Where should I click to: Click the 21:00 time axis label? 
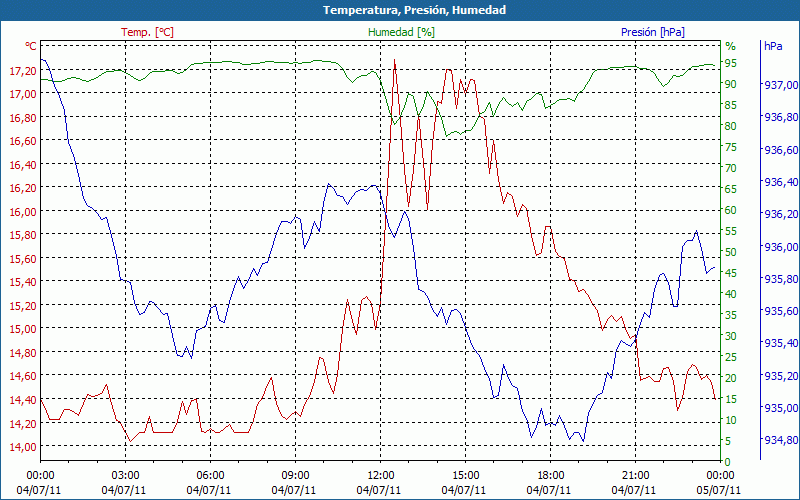point(636,476)
